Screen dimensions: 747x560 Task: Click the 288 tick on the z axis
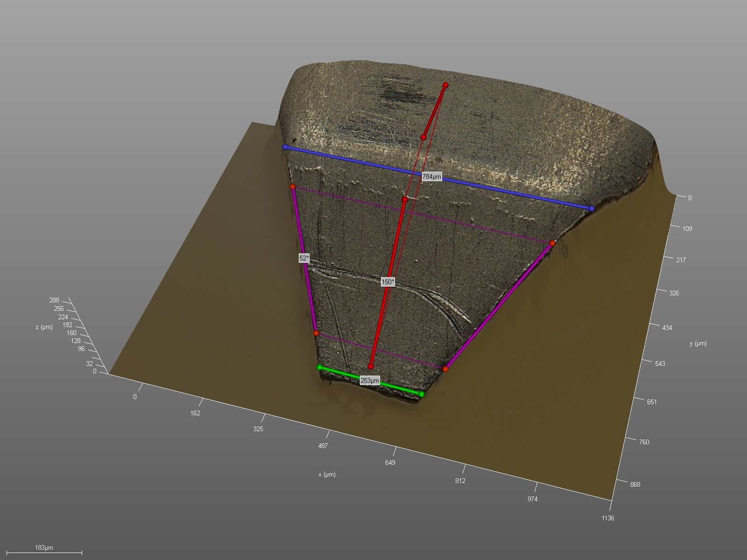point(54,300)
